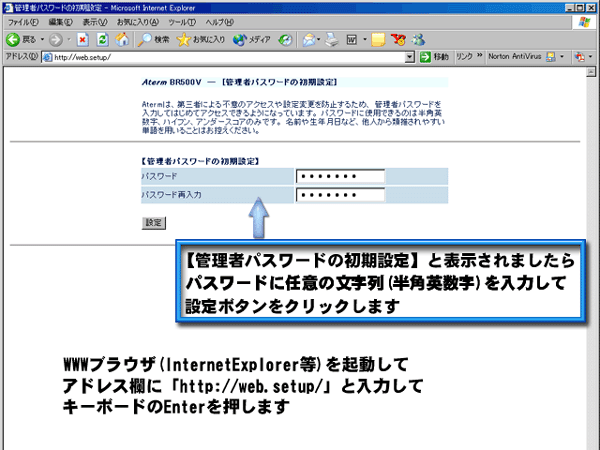Image resolution: width=600 pixels, height=450 pixels.
Task: Open the Favorites (お気に入り) menu
Action: click(x=138, y=22)
